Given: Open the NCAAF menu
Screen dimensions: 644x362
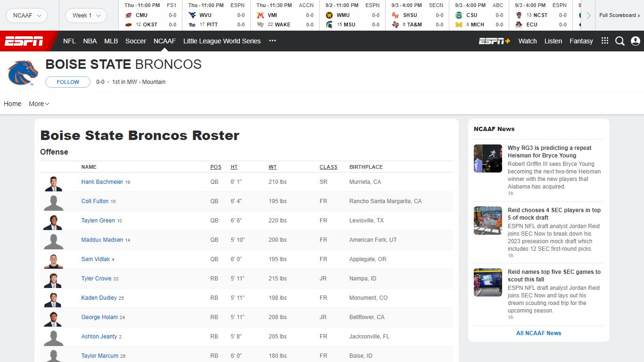Looking at the screenshot, I should (x=165, y=41).
